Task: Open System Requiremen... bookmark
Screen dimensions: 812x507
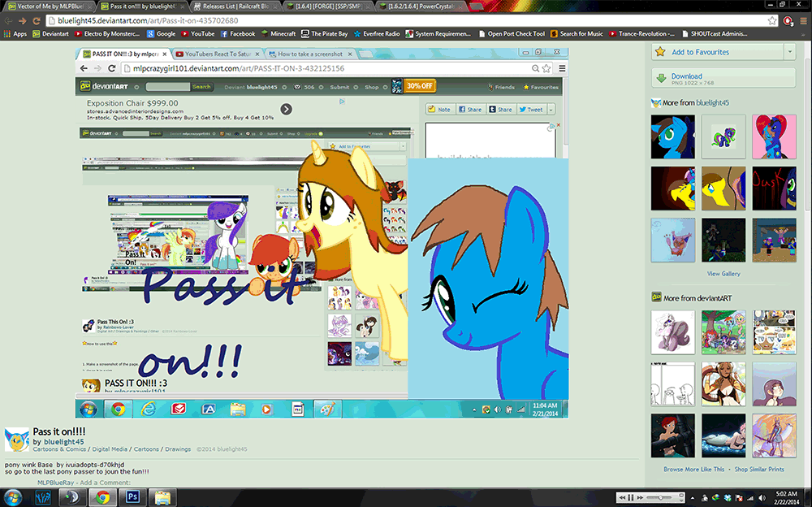Action: point(438,33)
